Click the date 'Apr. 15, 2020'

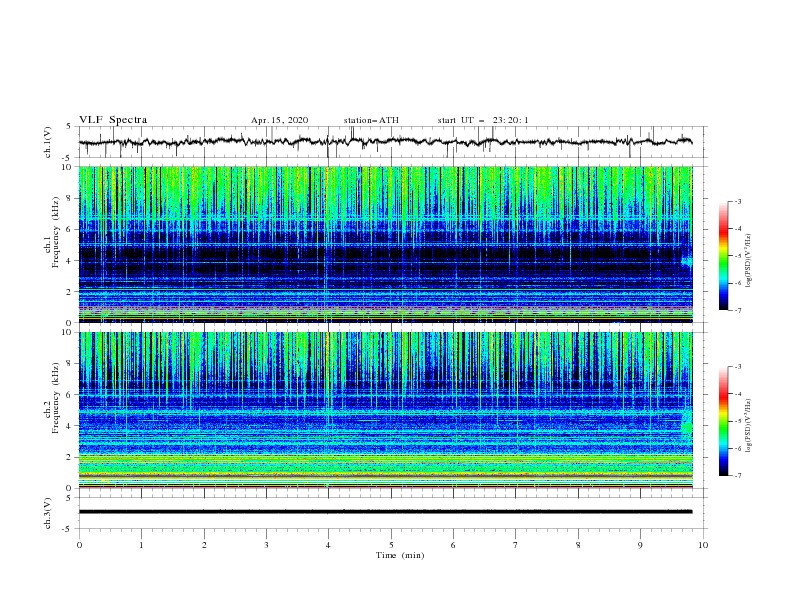point(279,120)
